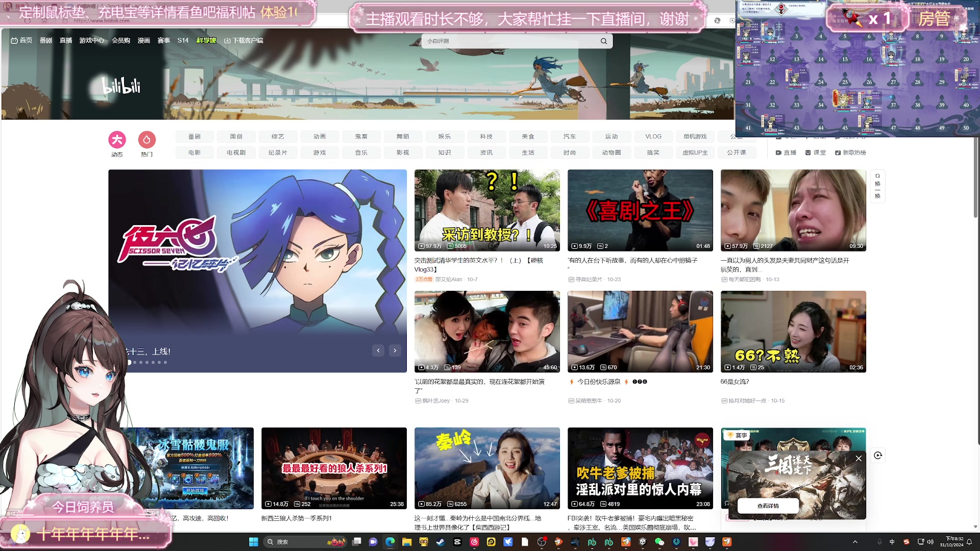Image resolution: width=980 pixels, height=551 pixels.
Task: Open 秦岭 video thumbnail
Action: point(487,468)
